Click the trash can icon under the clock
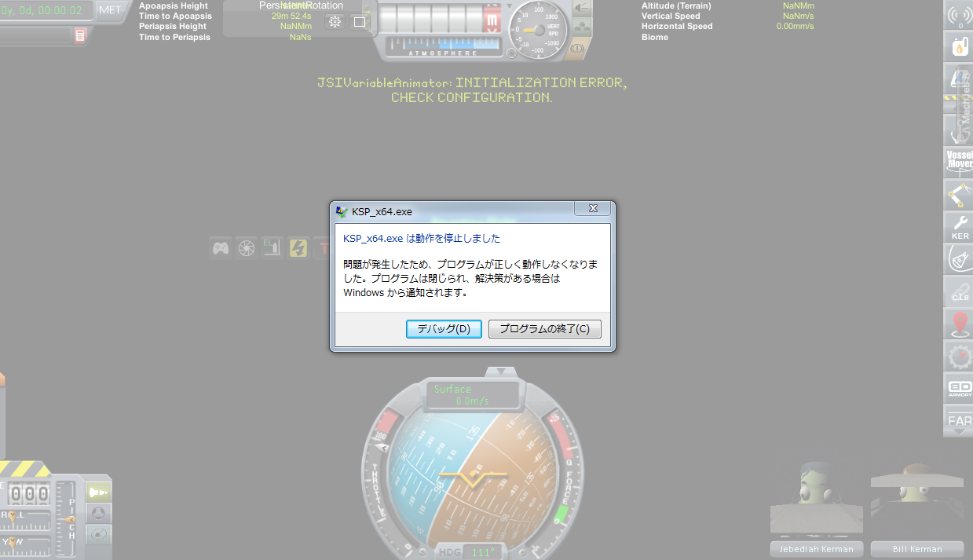973x560 pixels. point(80,35)
